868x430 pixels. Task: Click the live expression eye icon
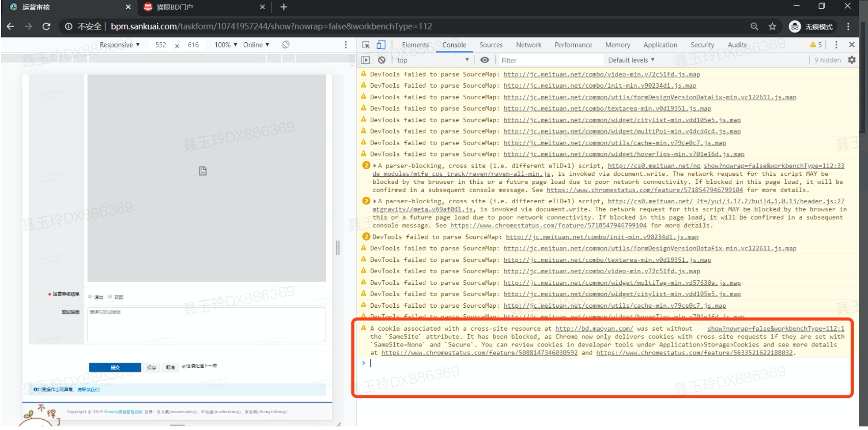coord(484,60)
